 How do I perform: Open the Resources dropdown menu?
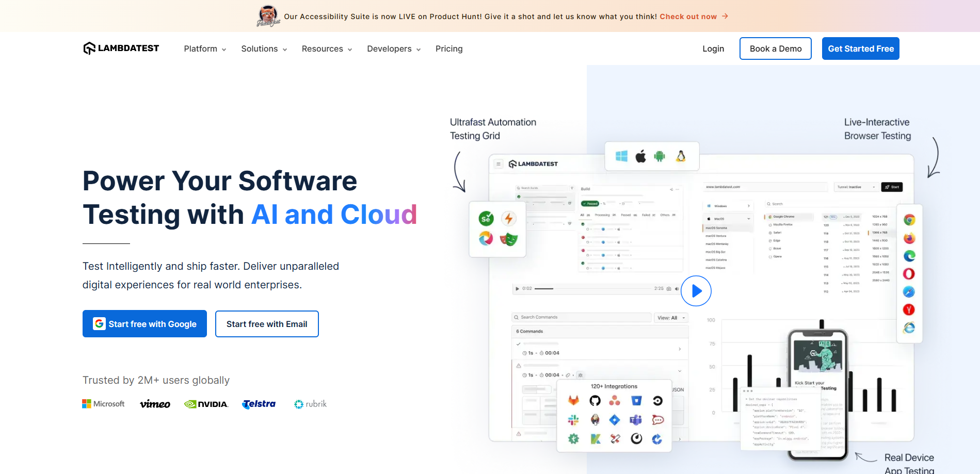tap(327, 48)
